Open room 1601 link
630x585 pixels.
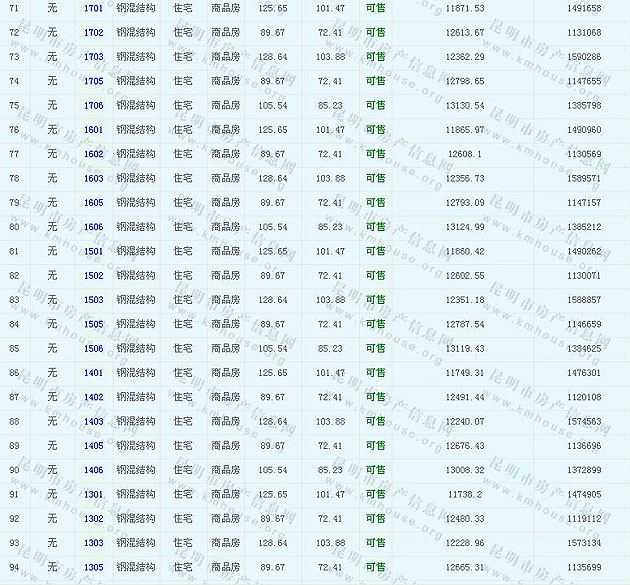coord(93,130)
